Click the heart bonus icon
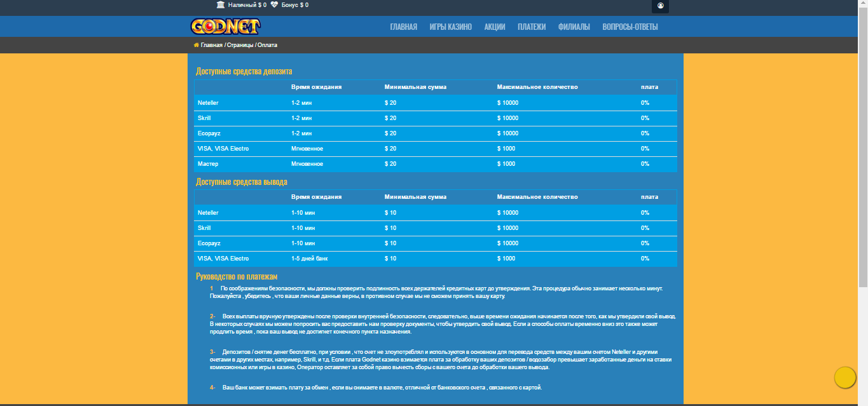 (x=274, y=5)
